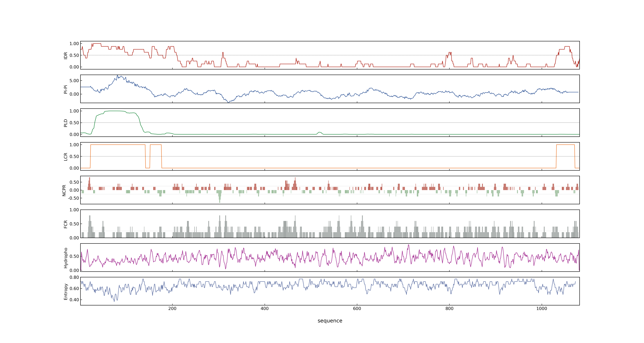Click the 1.00 tick of the FCR panel
The height and width of the screenshot is (343, 644).
pos(74,210)
